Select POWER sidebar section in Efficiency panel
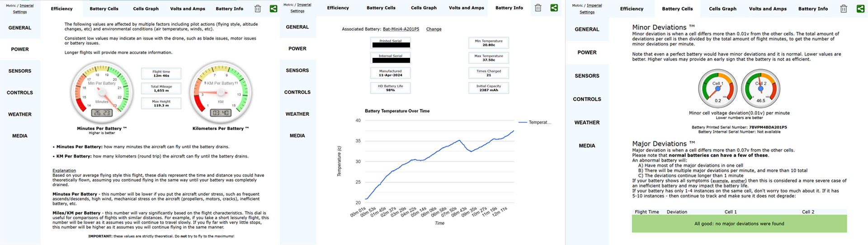This screenshot has width=868, height=245. click(20, 49)
